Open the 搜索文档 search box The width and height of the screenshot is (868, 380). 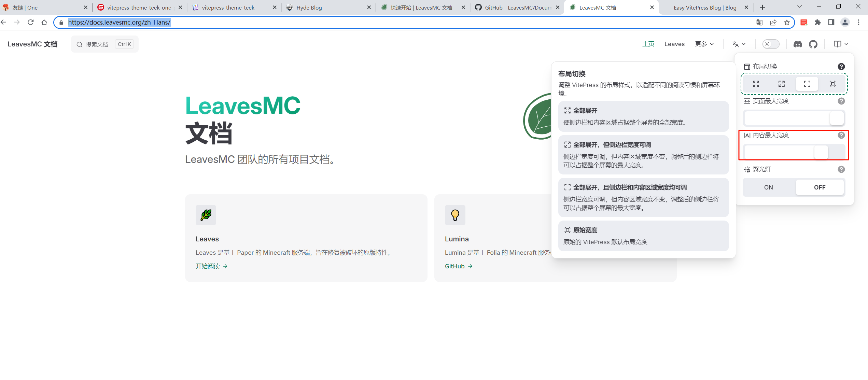point(105,44)
